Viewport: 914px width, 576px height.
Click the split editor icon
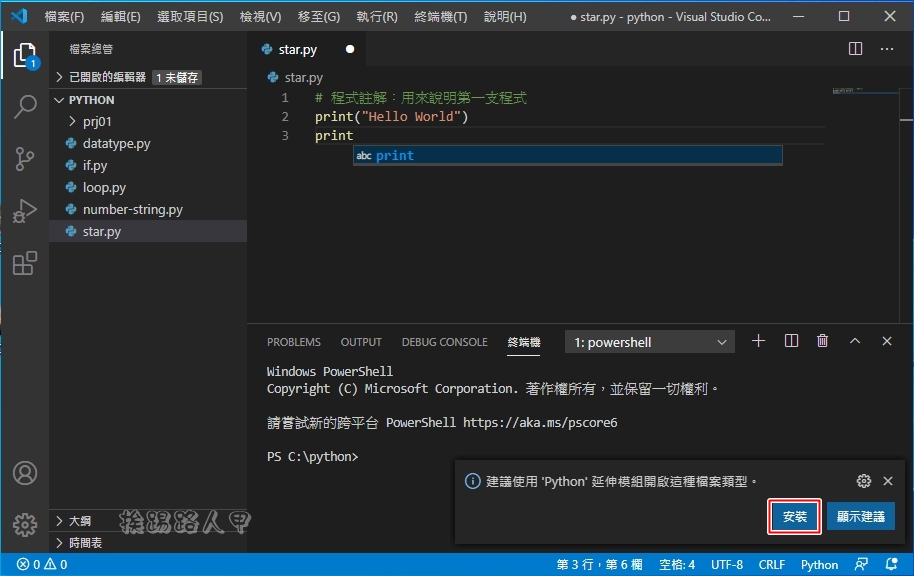click(855, 49)
